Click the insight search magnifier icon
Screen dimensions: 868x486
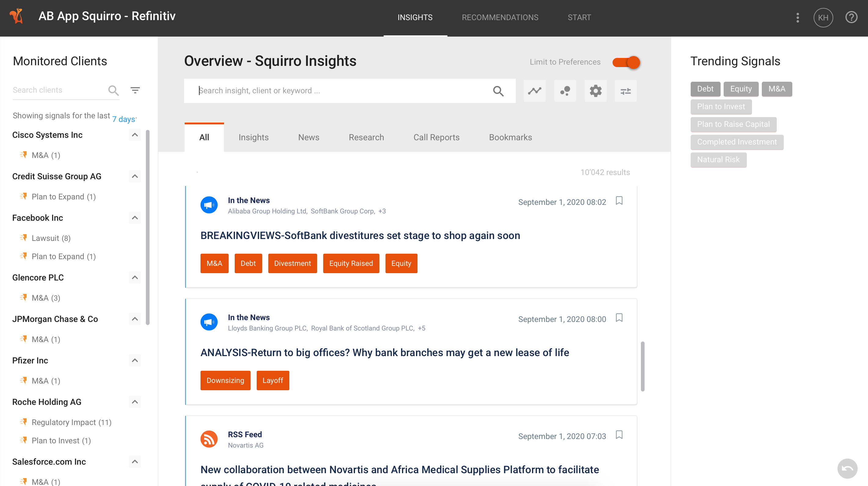pyautogui.click(x=498, y=91)
